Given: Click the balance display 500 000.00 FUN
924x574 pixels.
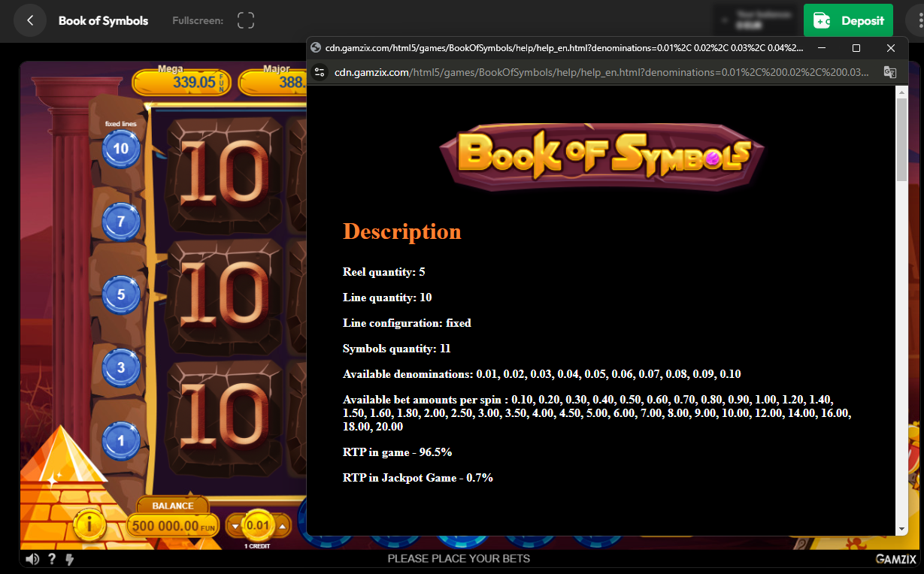Looking at the screenshot, I should (174, 526).
